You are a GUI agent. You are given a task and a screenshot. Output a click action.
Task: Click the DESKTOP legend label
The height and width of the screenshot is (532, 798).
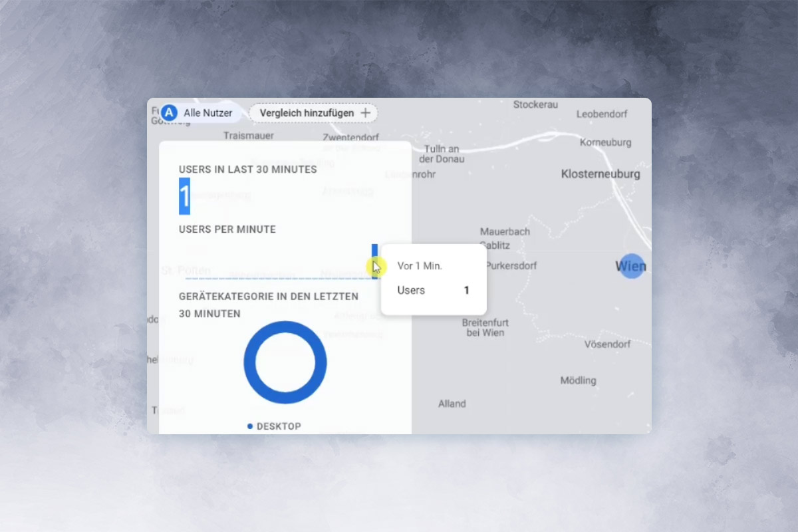pos(279,426)
